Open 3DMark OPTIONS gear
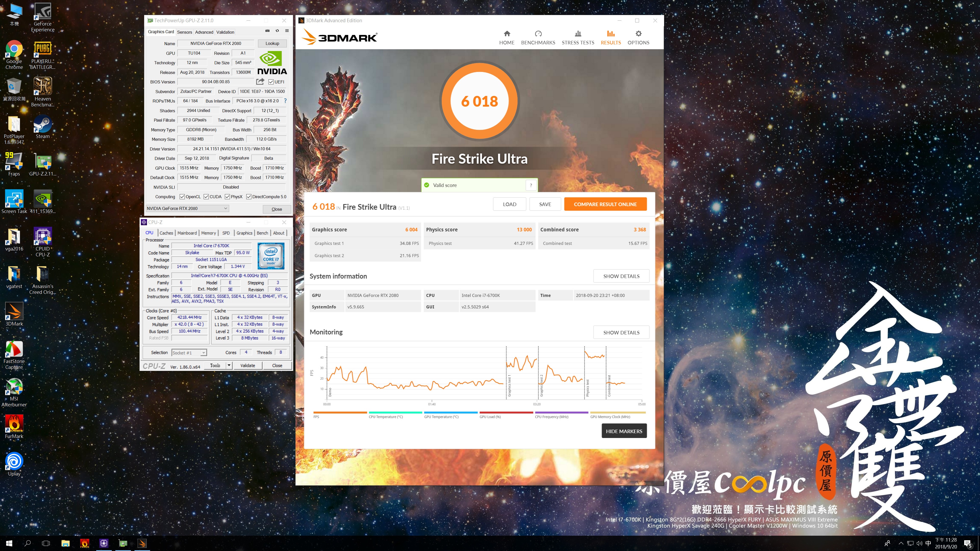 pos(638,38)
